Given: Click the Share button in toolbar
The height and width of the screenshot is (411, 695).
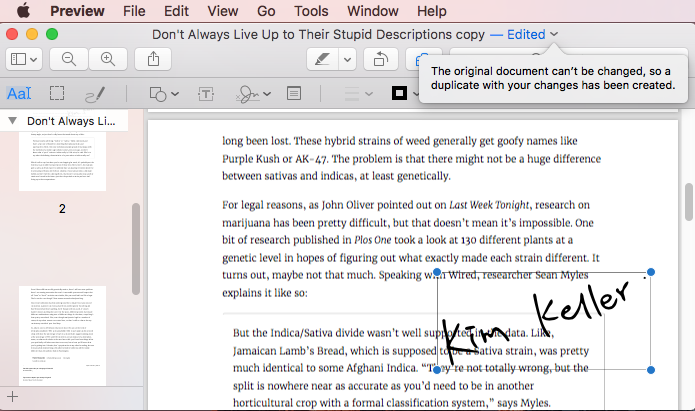Looking at the screenshot, I should point(154,60).
